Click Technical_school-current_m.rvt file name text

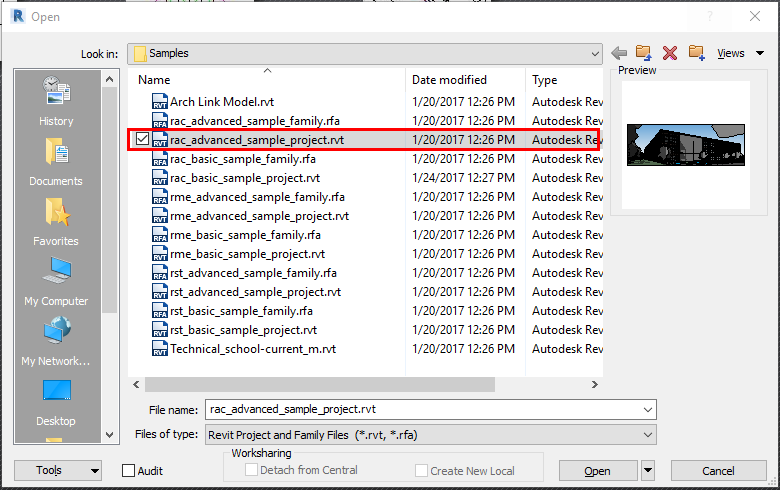click(253, 349)
